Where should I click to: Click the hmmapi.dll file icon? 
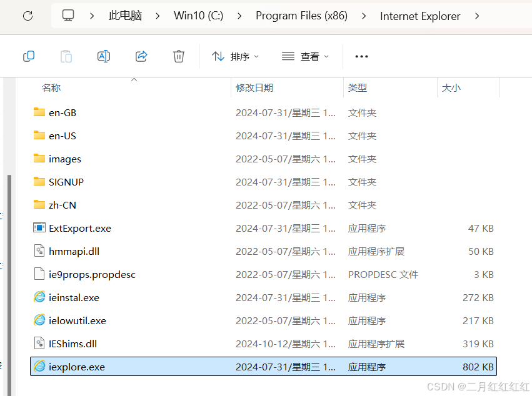[39, 251]
